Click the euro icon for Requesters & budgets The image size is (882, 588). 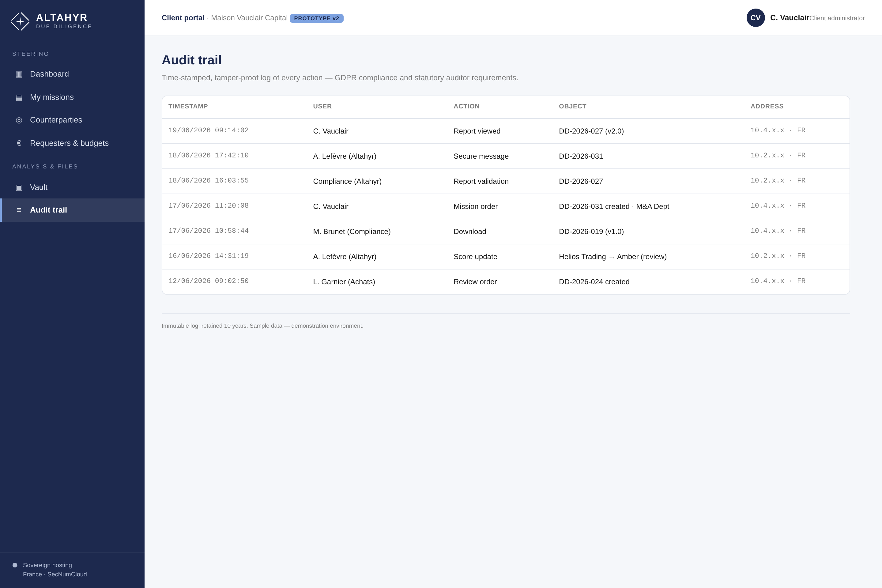(19, 143)
